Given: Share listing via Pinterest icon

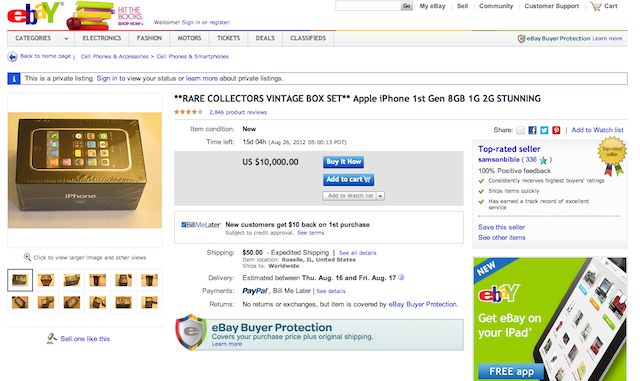Looking at the screenshot, I should point(556,130).
